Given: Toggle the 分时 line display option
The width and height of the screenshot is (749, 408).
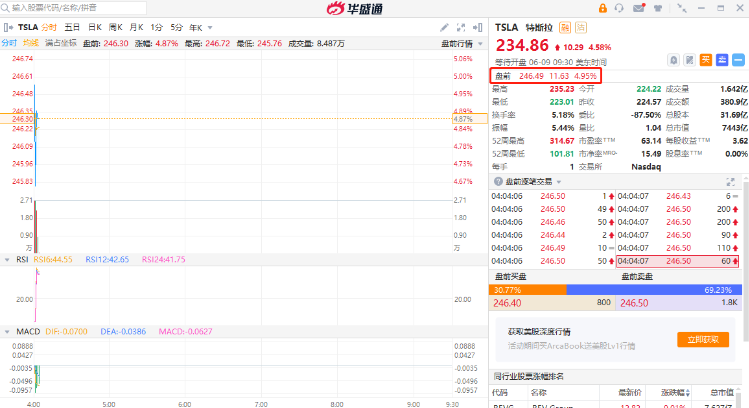Looking at the screenshot, I should pos(9,43).
